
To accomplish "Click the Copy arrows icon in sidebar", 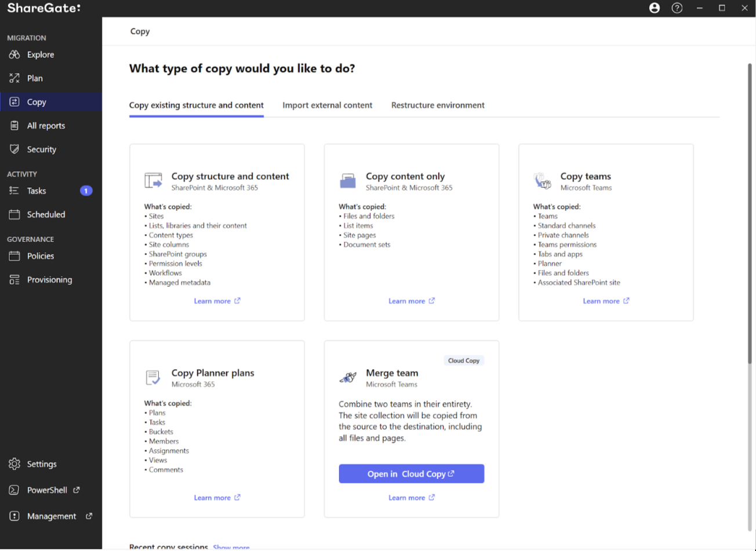I will (14, 102).
